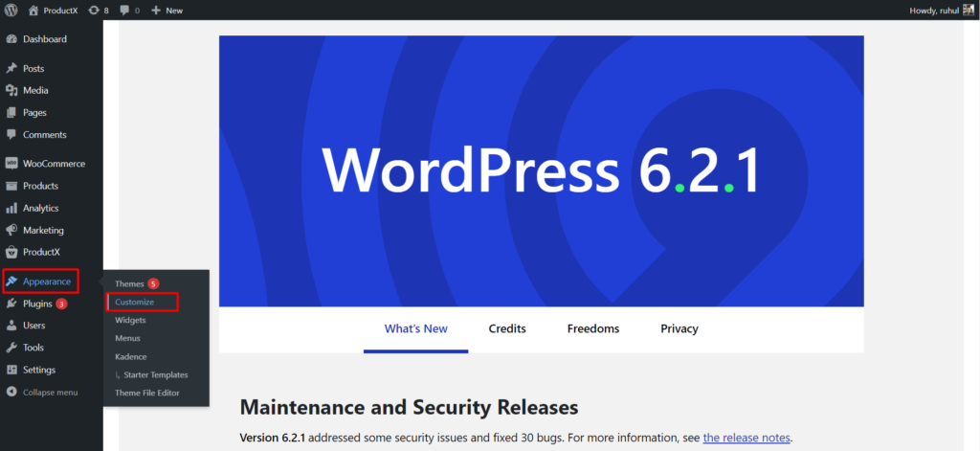
Task: Click the ProductX basket icon
Action: coord(11,252)
